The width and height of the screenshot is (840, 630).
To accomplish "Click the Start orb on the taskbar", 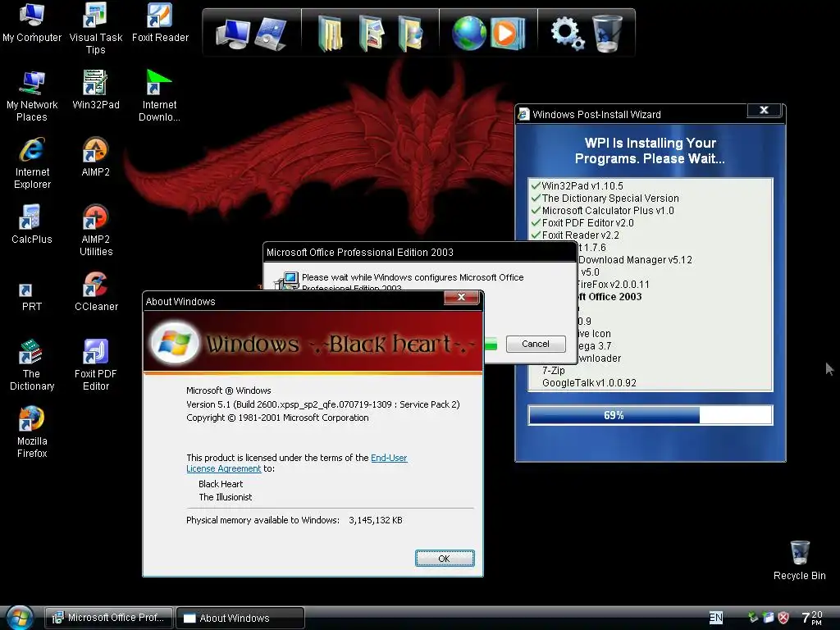I will 20,618.
